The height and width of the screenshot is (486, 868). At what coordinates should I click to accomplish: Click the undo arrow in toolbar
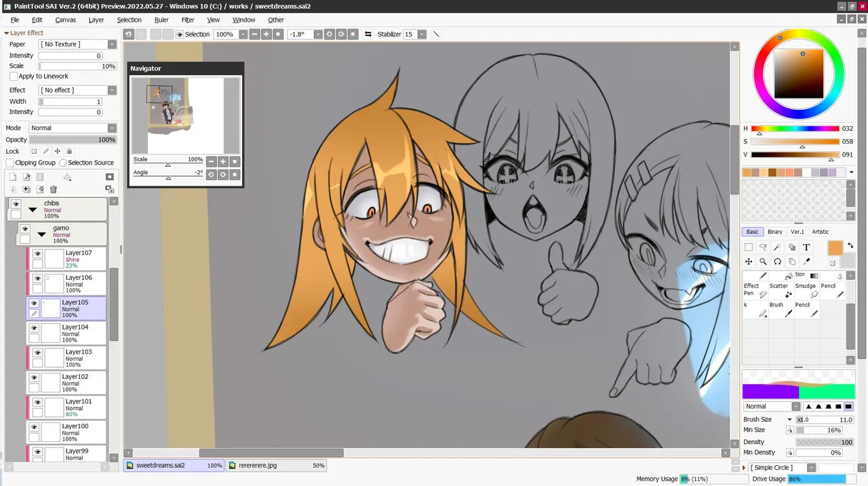(128, 34)
